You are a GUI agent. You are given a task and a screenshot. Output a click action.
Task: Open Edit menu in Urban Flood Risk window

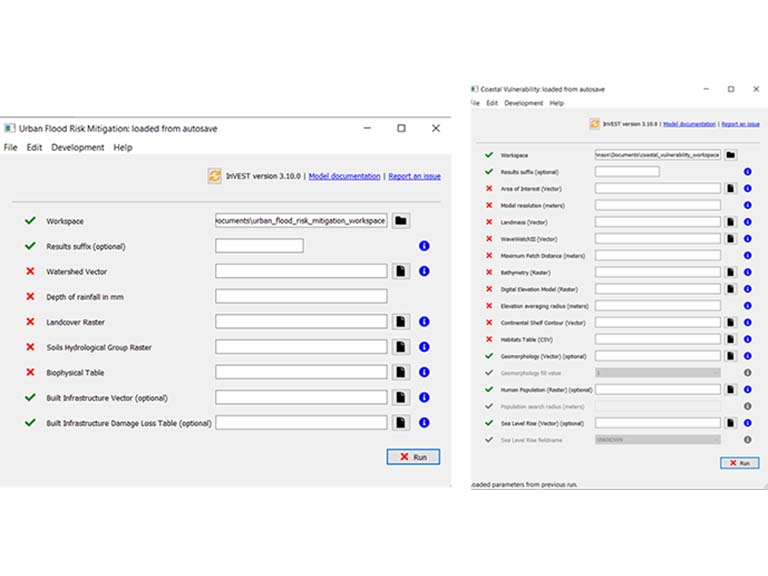[34, 147]
